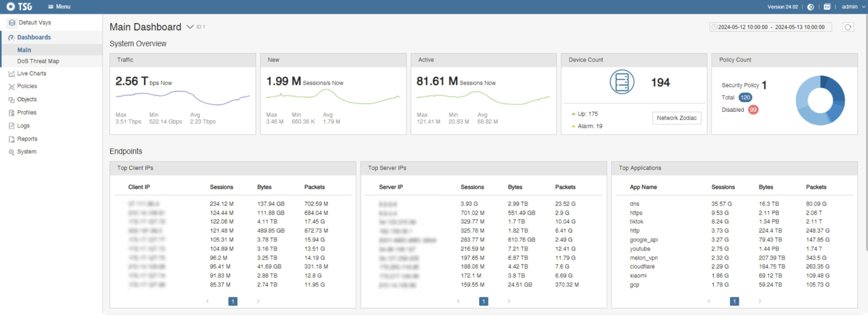Viewport: 868px width, 318px height.
Task: Click the Disabled policies count badge 99
Action: tap(753, 110)
